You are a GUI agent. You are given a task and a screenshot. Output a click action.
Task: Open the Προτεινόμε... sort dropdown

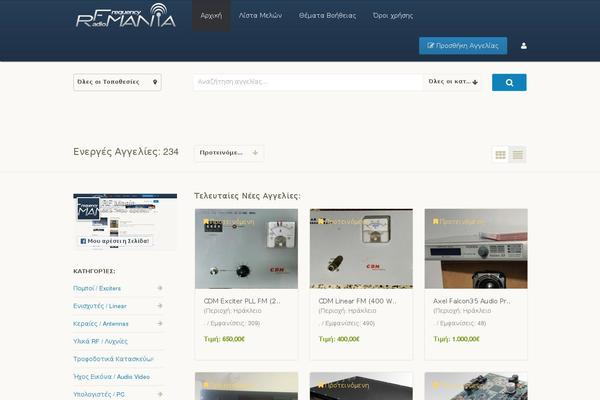tap(229, 153)
